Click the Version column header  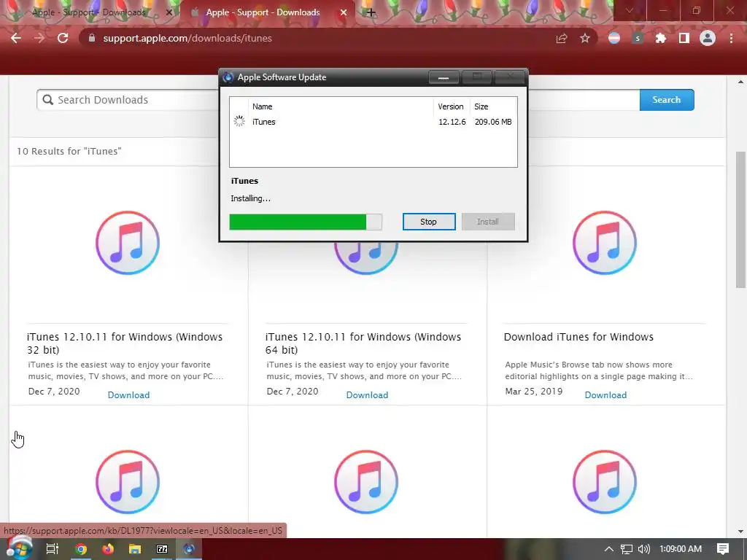(451, 106)
